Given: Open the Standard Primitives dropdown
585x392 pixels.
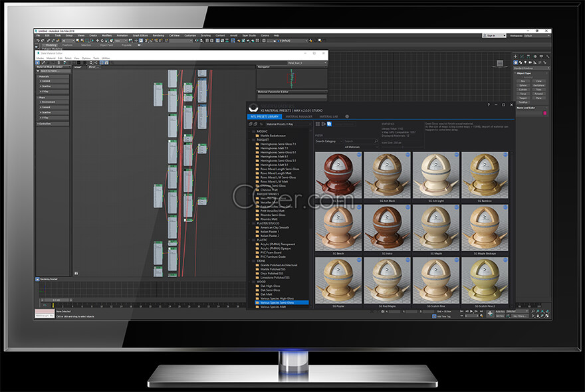Looking at the screenshot, I should click(x=531, y=68).
